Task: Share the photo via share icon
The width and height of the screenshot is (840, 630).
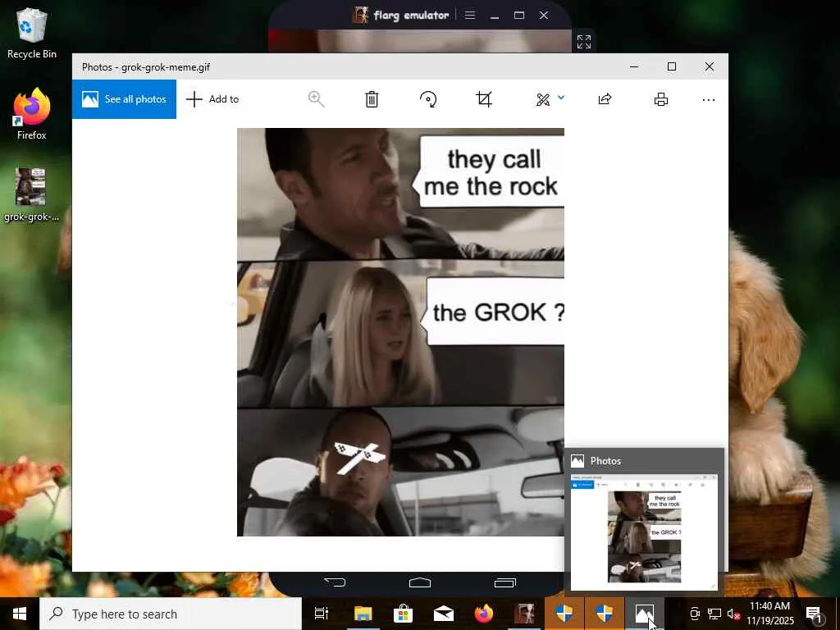Action: [605, 99]
